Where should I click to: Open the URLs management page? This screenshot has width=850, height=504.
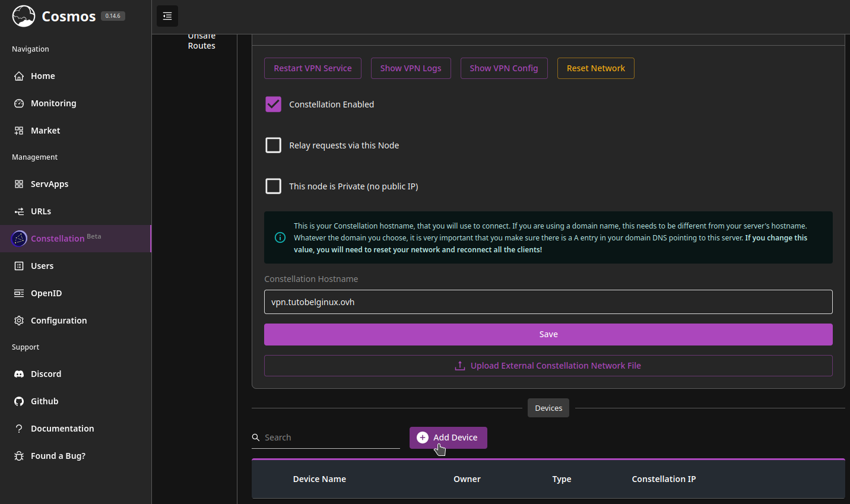[x=75, y=211]
